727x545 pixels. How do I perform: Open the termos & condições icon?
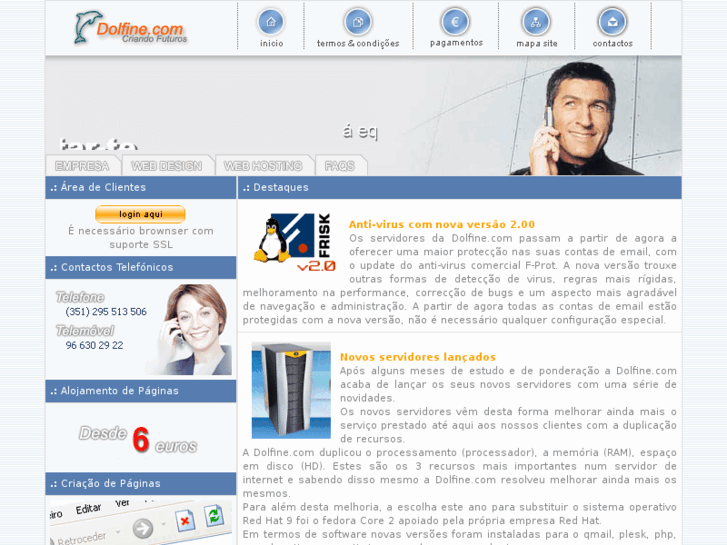(358, 22)
